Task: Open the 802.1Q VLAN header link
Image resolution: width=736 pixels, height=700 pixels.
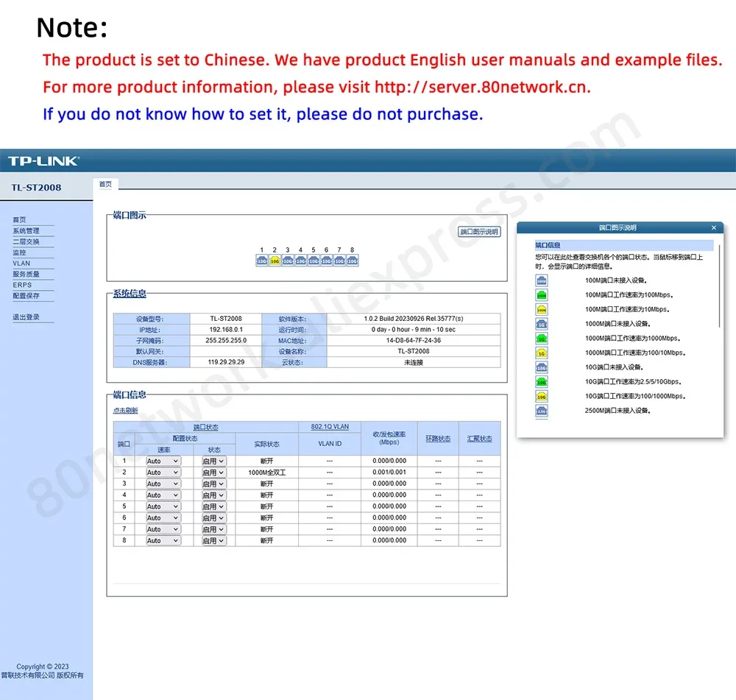Action: coord(330,427)
